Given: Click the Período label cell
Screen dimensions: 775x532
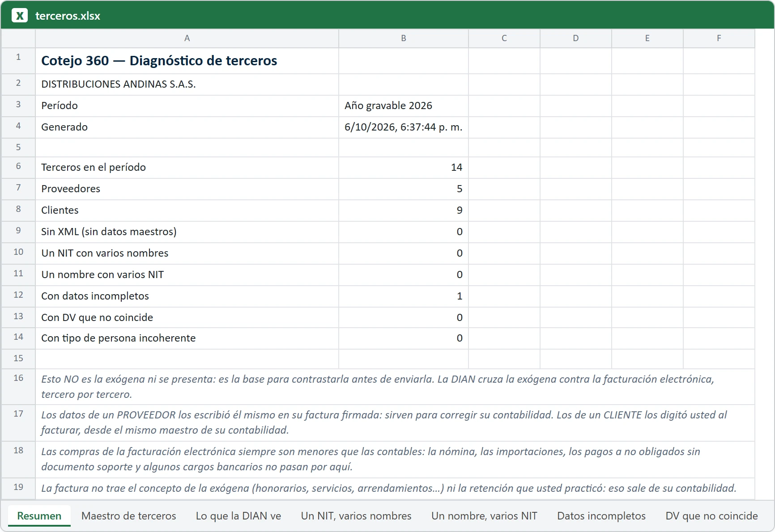Looking at the screenshot, I should coord(187,106).
